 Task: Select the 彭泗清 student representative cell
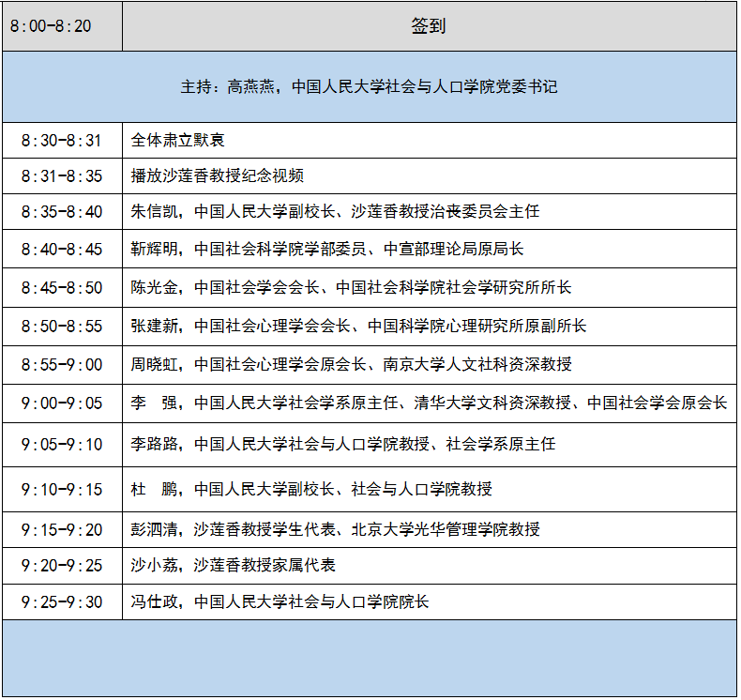tap(335, 530)
